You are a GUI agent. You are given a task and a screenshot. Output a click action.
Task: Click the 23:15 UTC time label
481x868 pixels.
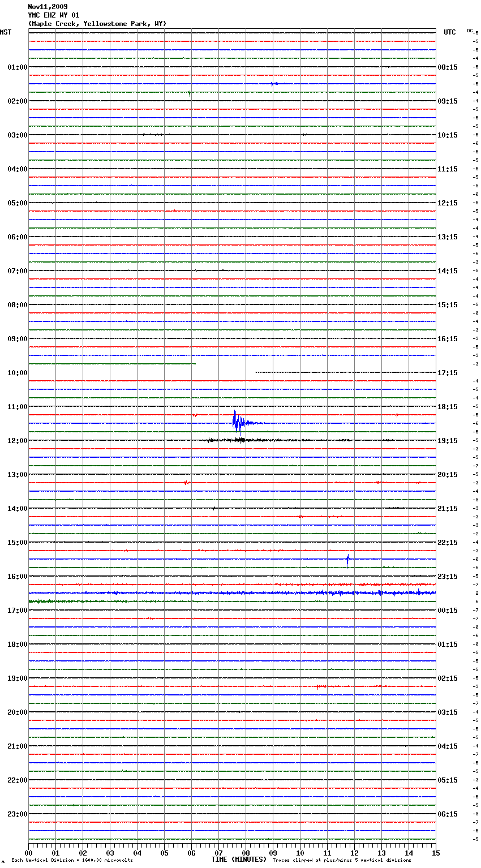point(448,577)
